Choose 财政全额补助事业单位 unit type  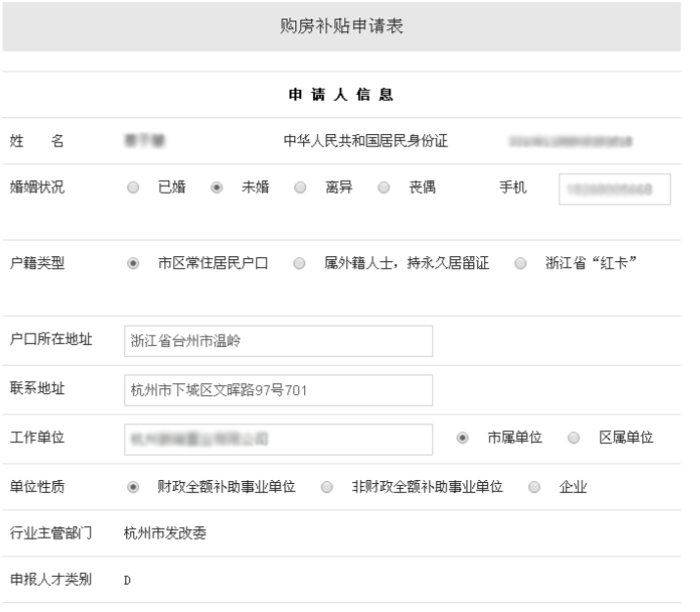pyautogui.click(x=133, y=487)
